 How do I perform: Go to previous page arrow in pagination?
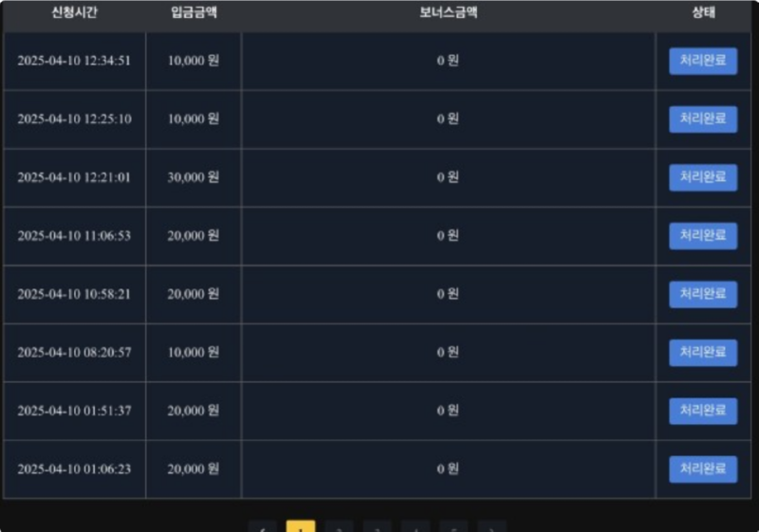(263, 527)
